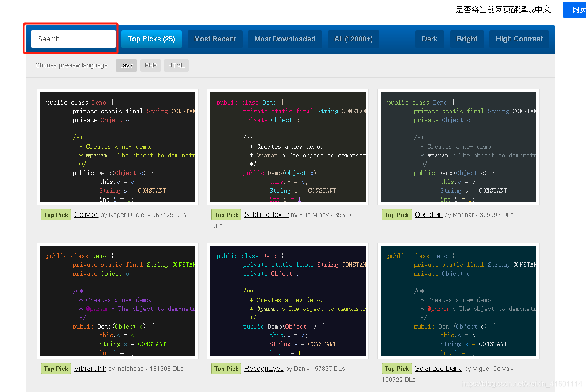Select the Top Picks (25) tab
Image resolution: width=586 pixels, height=392 pixels.
[x=151, y=39]
